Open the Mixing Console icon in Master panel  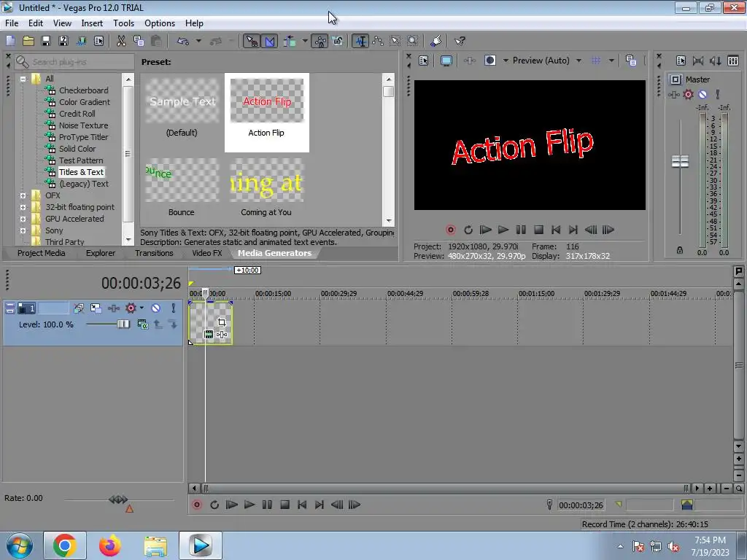point(733,61)
